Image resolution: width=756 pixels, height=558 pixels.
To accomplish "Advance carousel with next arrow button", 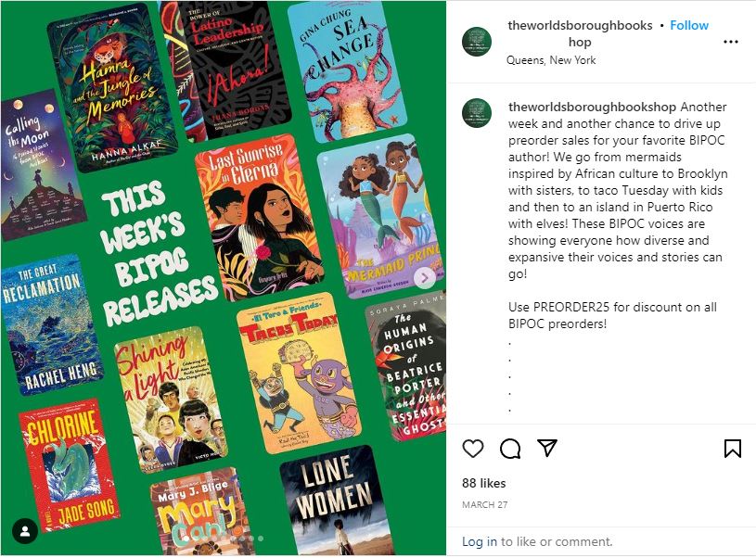I will tap(425, 277).
